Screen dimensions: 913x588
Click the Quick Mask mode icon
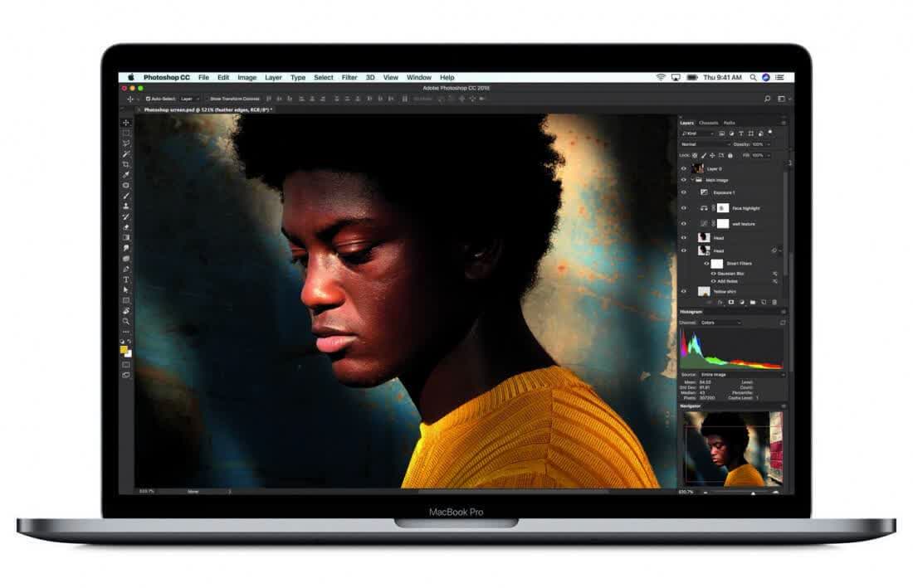(x=126, y=365)
